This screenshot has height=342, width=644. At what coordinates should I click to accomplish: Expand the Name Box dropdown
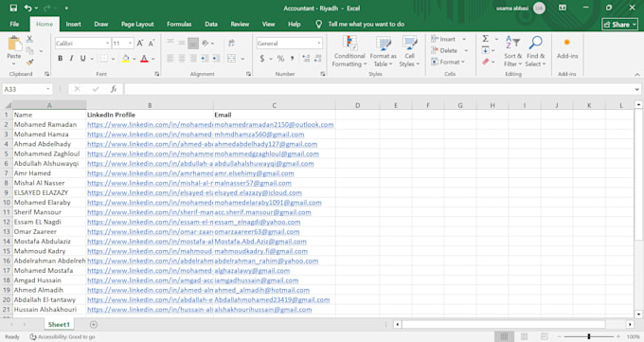pyautogui.click(x=48, y=89)
